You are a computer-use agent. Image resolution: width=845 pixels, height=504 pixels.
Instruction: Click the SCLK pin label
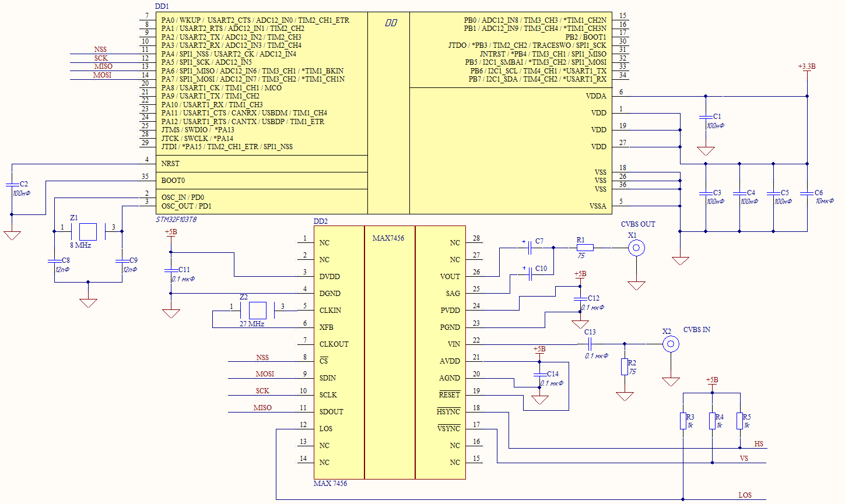tap(328, 395)
